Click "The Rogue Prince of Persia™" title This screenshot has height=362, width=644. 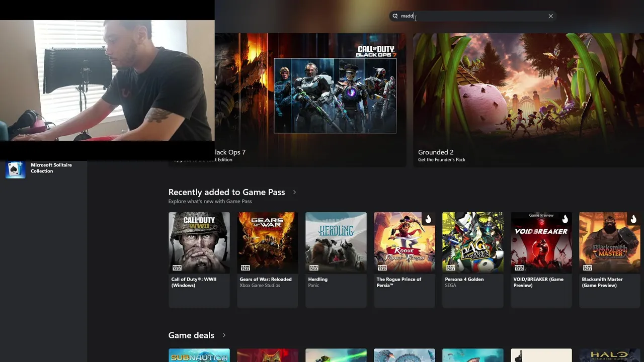[x=399, y=283]
